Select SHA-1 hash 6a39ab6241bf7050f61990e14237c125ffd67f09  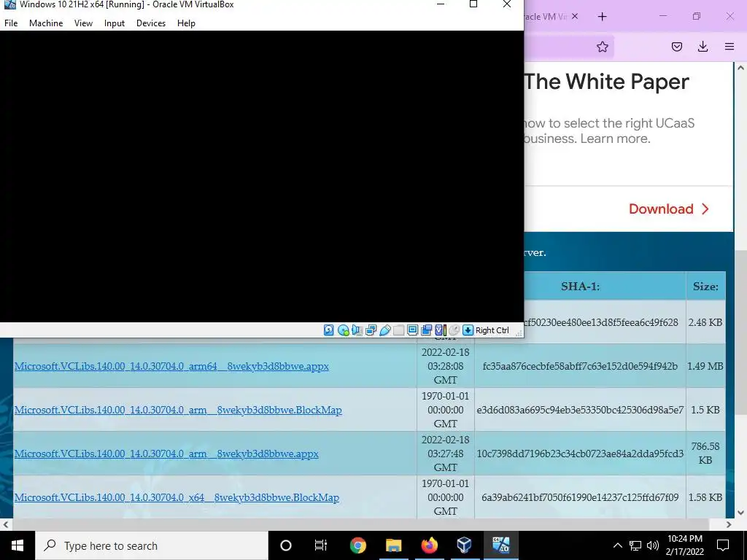(580, 497)
